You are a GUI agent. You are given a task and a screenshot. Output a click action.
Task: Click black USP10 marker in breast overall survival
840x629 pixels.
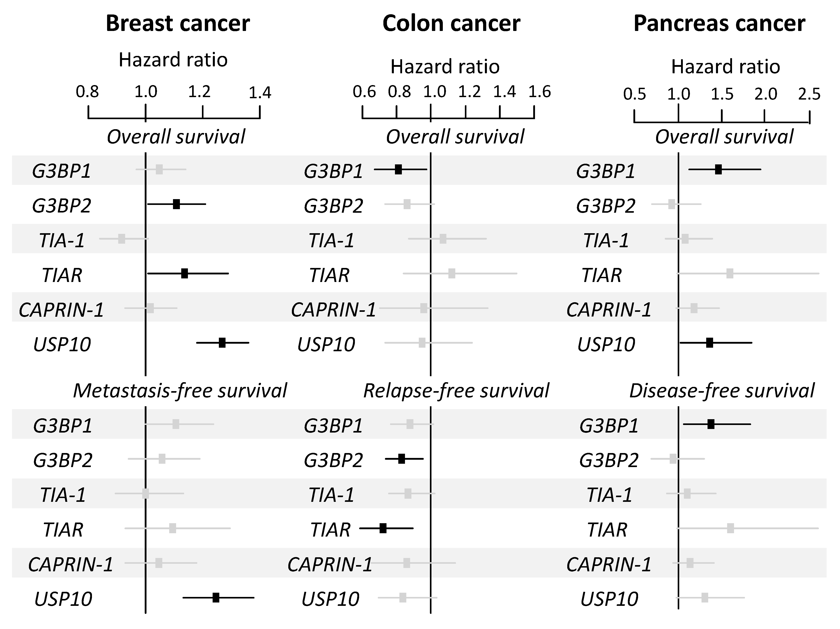point(222,343)
